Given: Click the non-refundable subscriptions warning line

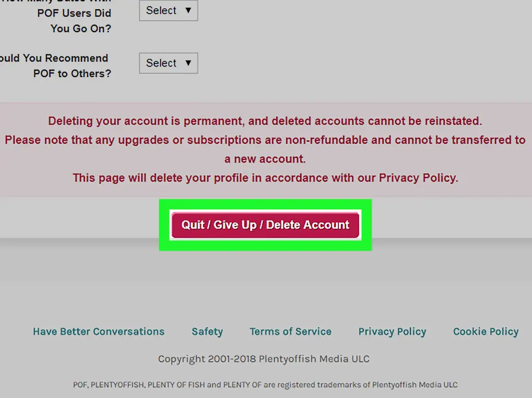Looking at the screenshot, I should coord(265,140).
